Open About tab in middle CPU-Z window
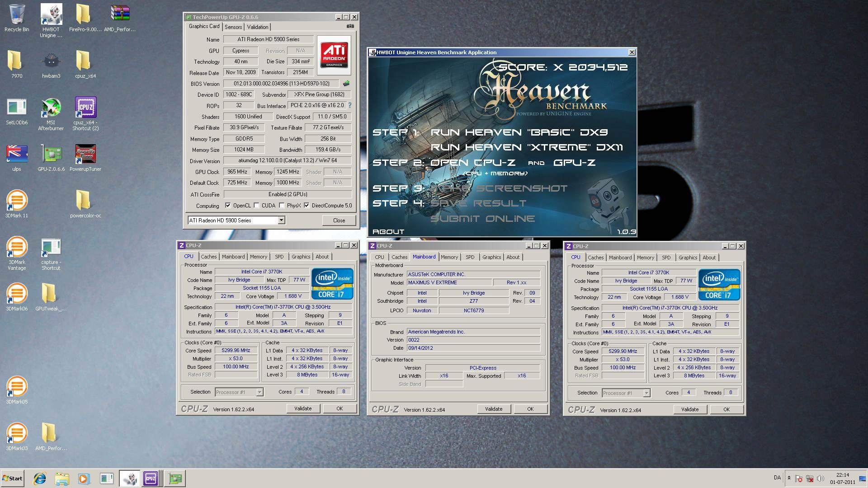This screenshot has width=868, height=488. 513,257
